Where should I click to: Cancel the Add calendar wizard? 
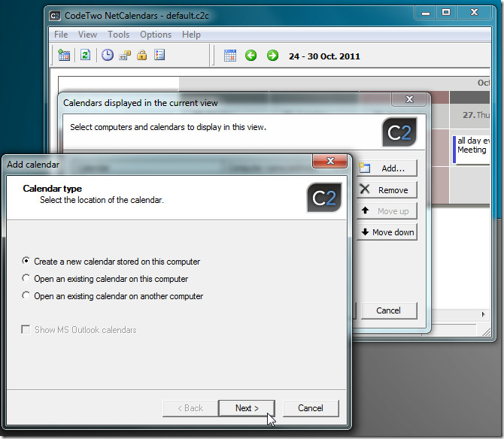pyautogui.click(x=311, y=408)
